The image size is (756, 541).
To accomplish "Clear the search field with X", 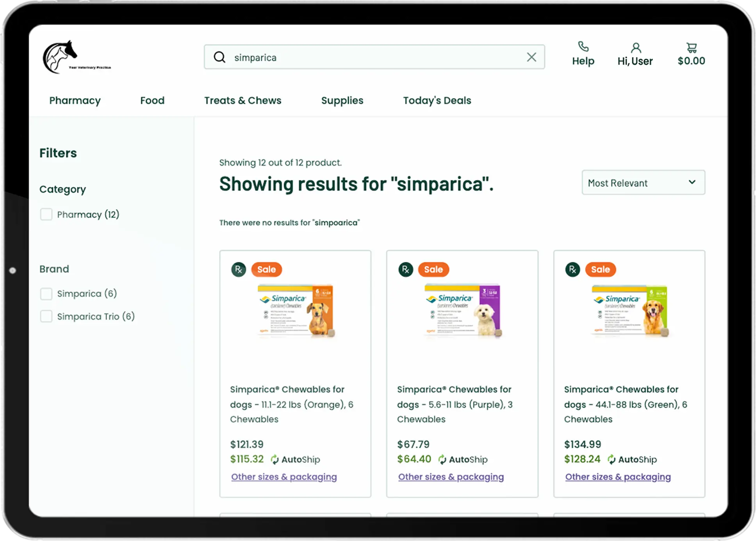I will click(531, 57).
